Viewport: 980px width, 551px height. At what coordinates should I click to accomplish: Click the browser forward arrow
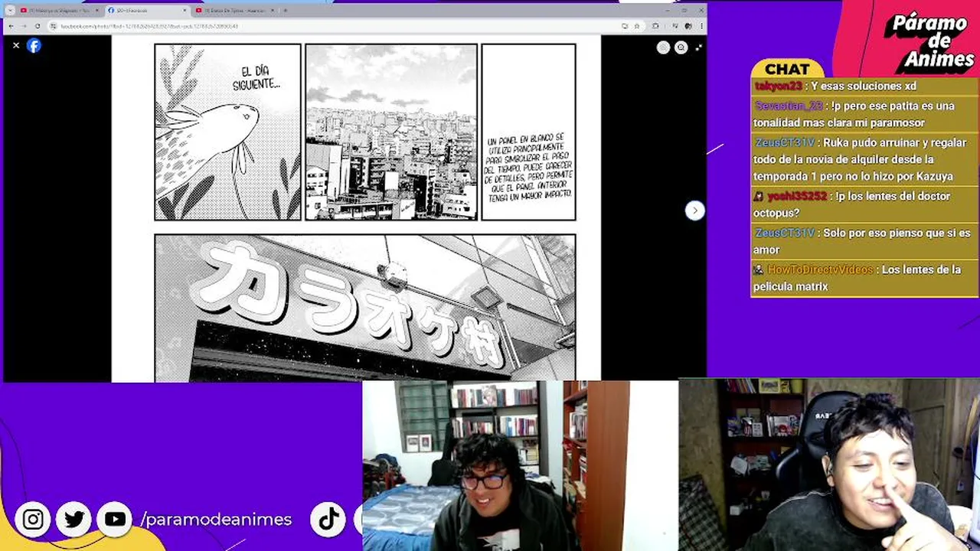(x=24, y=26)
